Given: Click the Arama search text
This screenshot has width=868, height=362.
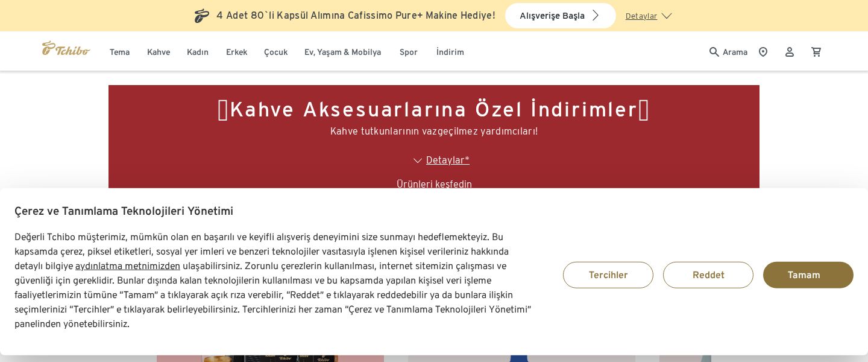Looking at the screenshot, I should 735,52.
